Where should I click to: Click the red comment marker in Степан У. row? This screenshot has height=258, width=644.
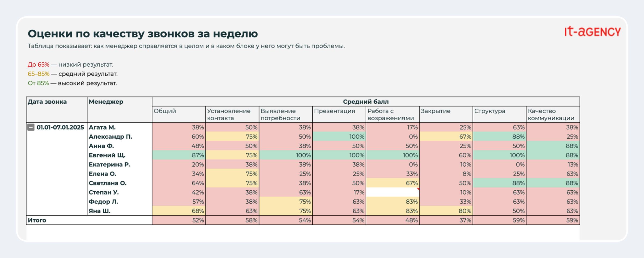click(x=418, y=189)
